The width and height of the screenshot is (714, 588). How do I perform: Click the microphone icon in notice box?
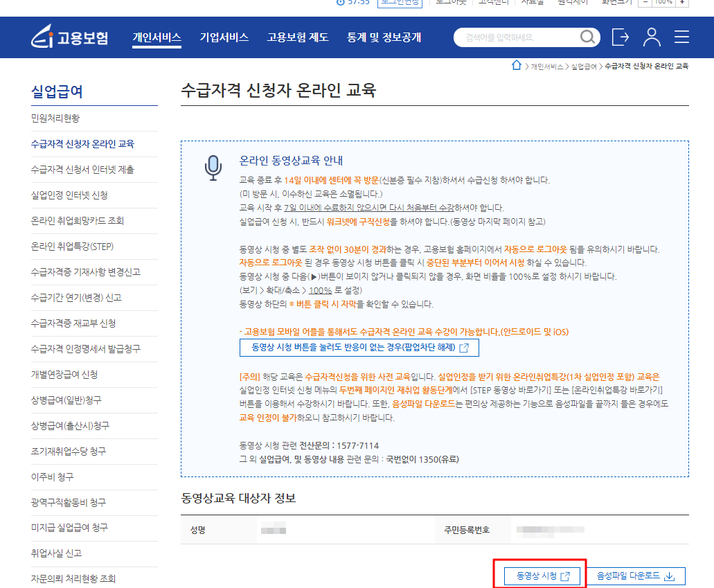[213, 168]
